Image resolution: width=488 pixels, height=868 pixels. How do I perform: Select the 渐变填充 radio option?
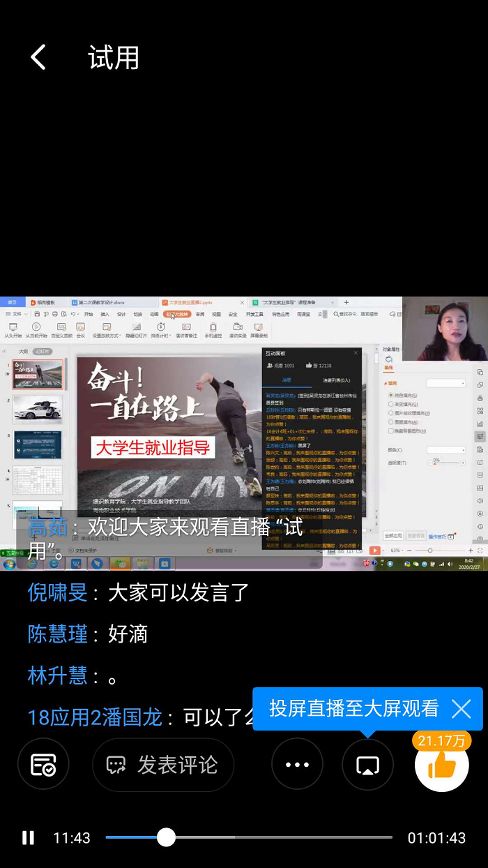(390, 404)
